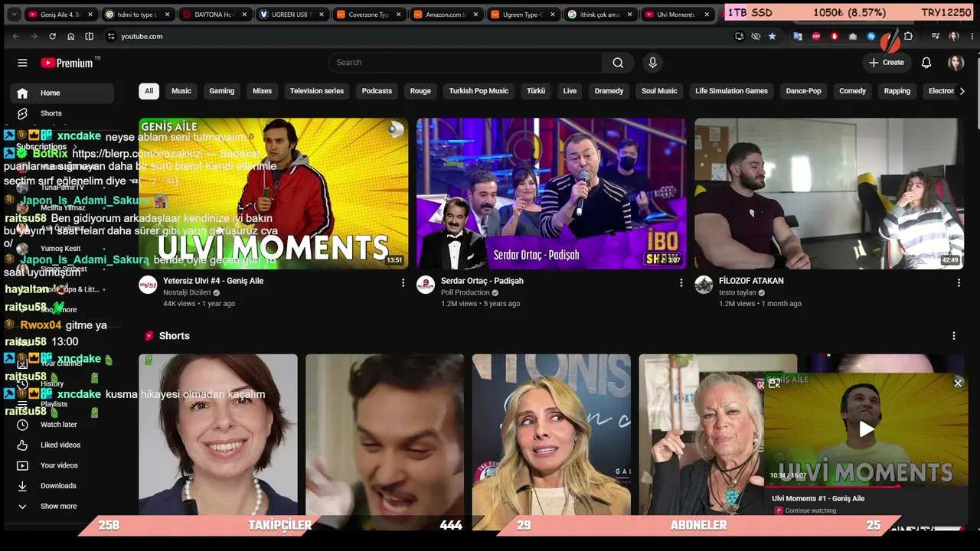The image size is (980, 551).
Task: Open the Google Translate extension
Action: [798, 36]
